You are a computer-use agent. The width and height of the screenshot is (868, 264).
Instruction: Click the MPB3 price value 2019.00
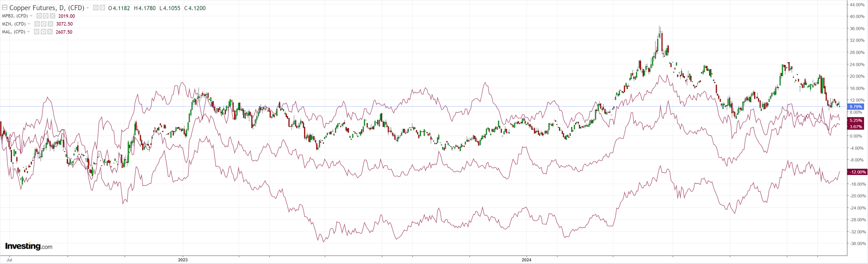pyautogui.click(x=66, y=16)
